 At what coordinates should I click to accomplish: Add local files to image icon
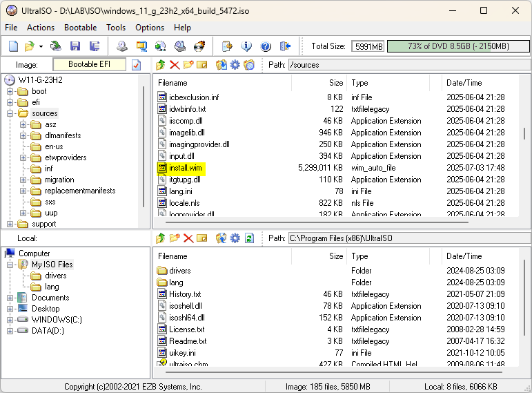221,238
